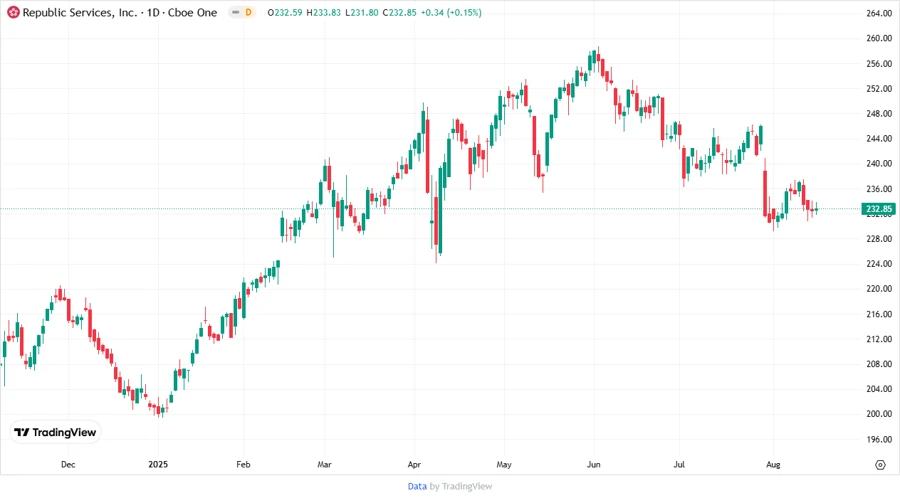
Task: Click the 252.00 price axis label
Action: point(879,88)
